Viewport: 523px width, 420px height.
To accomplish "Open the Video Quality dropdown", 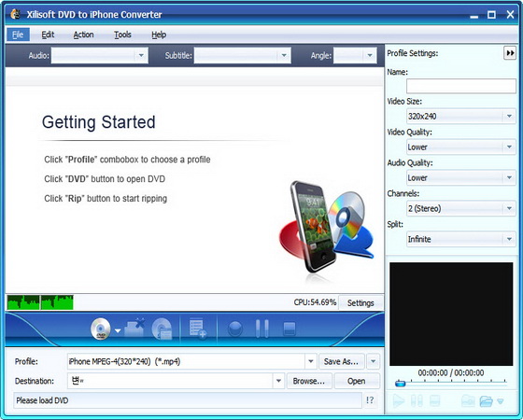I will (509, 147).
